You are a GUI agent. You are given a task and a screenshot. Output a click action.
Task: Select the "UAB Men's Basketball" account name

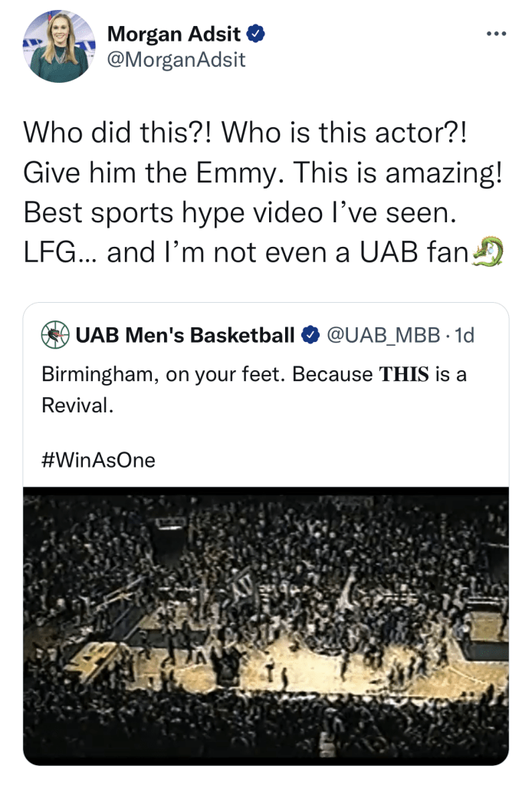tap(184, 335)
